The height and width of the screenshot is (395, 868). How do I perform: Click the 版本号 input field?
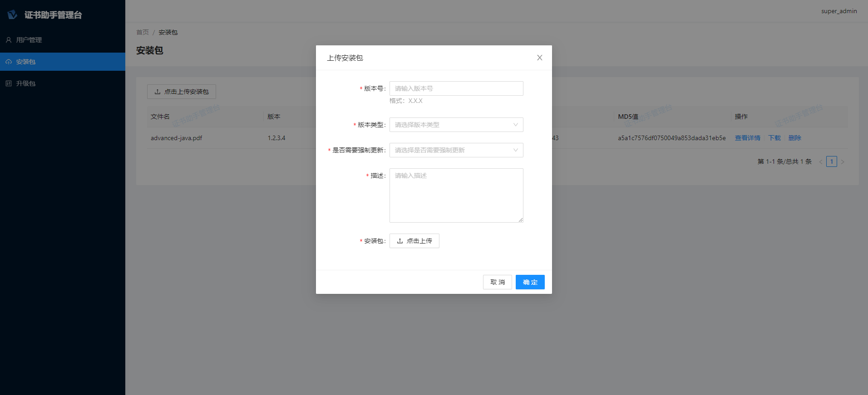click(456, 88)
